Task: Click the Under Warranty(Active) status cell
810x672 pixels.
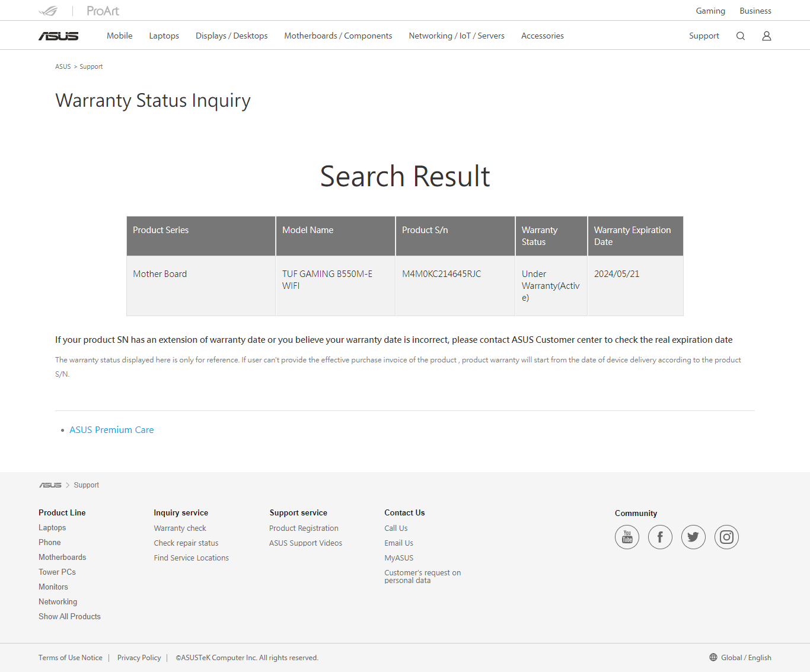Action: 551,286
